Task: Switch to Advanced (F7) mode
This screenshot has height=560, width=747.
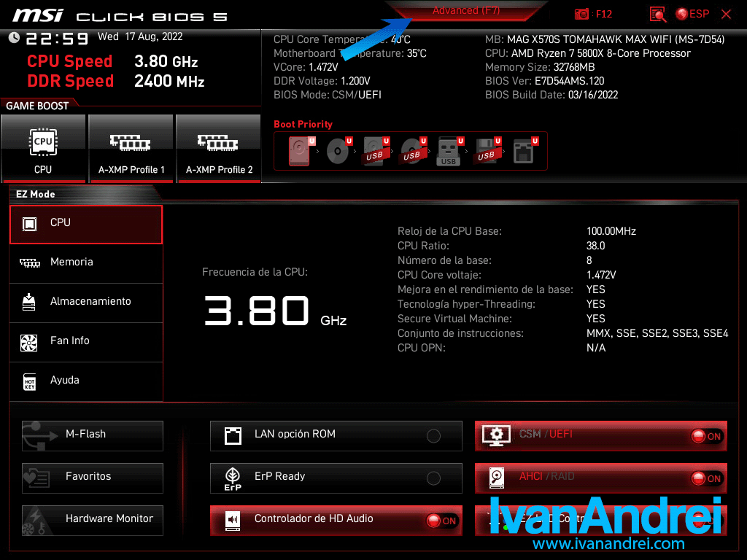Action: click(465, 11)
